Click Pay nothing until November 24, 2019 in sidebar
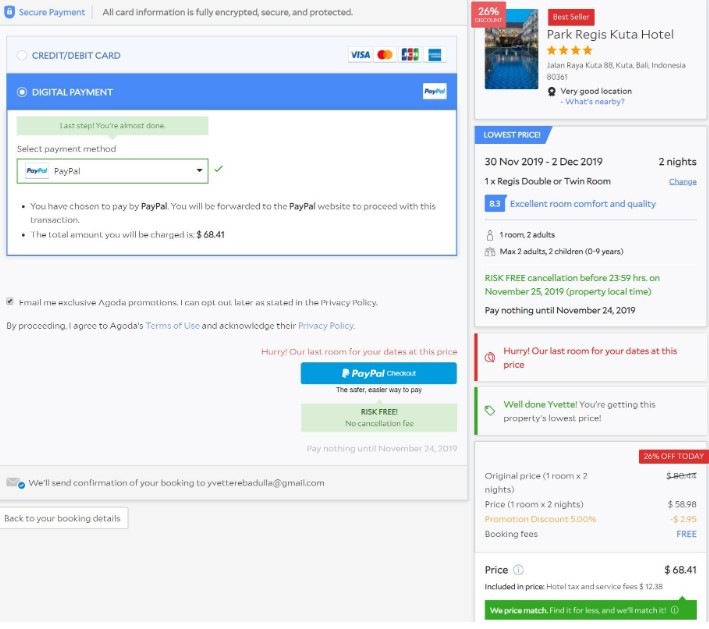Viewport: 709px width, 629px height. point(560,311)
